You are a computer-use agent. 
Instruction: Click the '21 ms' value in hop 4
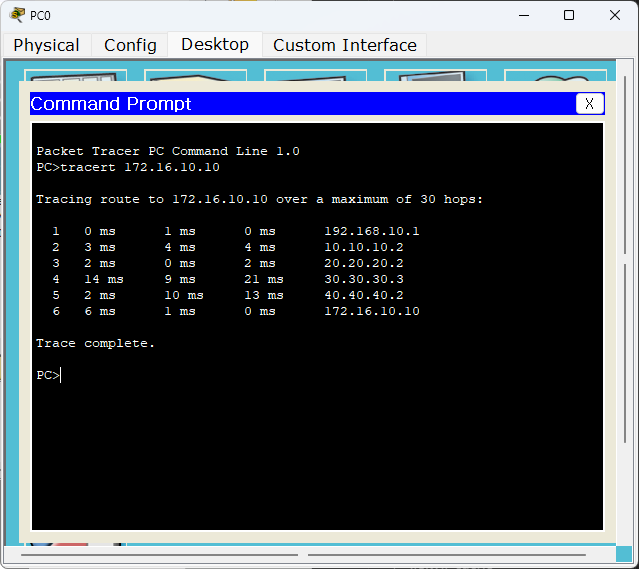(264, 279)
